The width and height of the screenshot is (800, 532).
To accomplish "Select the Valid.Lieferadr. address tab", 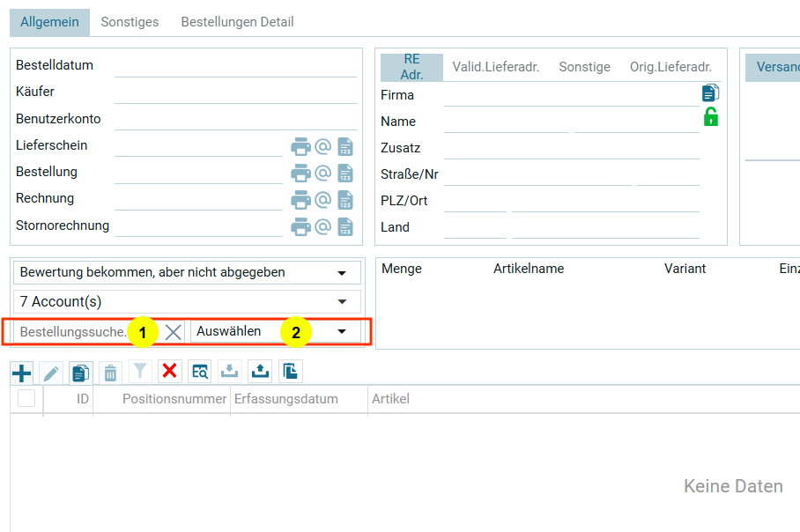I will 495,67.
